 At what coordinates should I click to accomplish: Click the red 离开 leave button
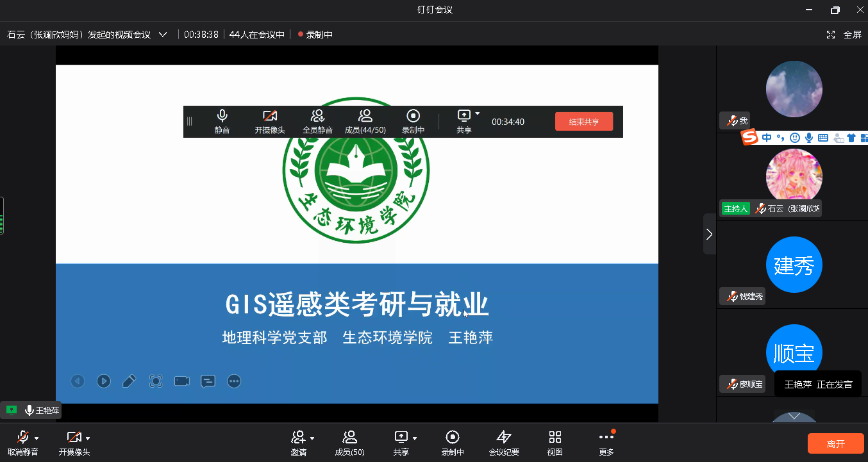pos(835,443)
